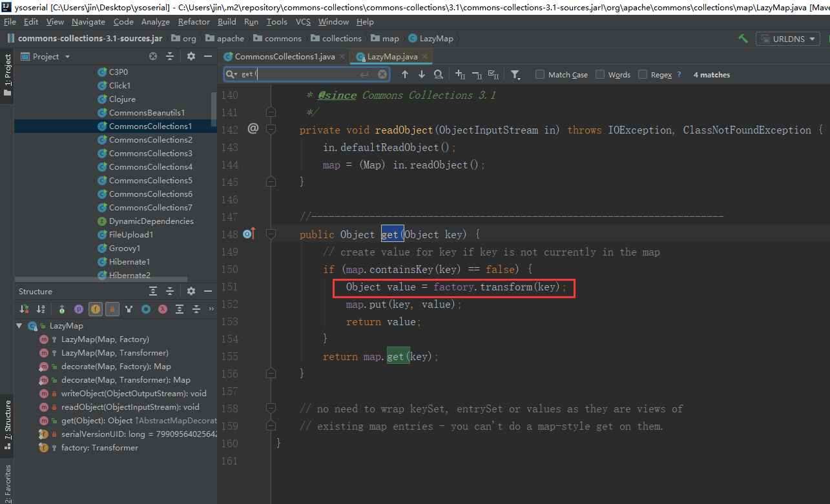This screenshot has height=504, width=830.
Task: Click the collections breadcrumb in the navigation bar
Action: [336, 39]
